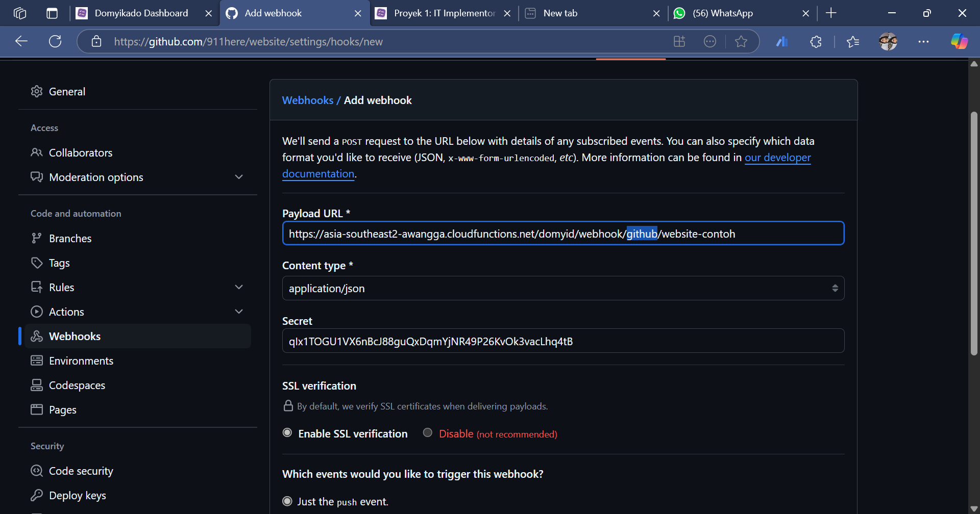The height and width of the screenshot is (514, 980).
Task: Close the WhatsApp tab
Action: pyautogui.click(x=806, y=13)
